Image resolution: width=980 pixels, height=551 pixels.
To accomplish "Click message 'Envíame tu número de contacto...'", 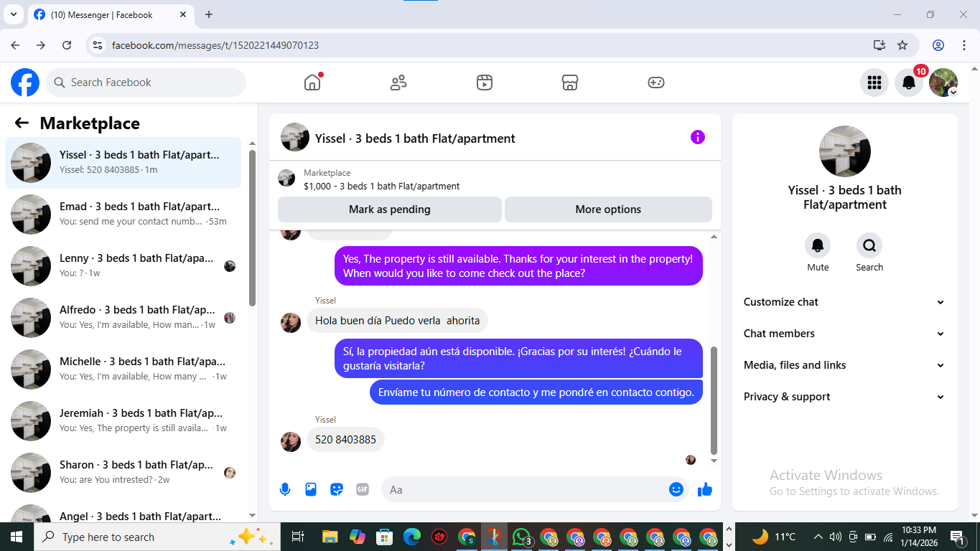I will point(536,392).
